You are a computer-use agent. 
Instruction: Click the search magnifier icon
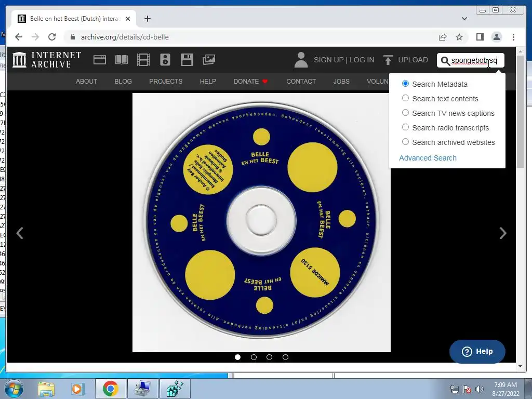(445, 61)
